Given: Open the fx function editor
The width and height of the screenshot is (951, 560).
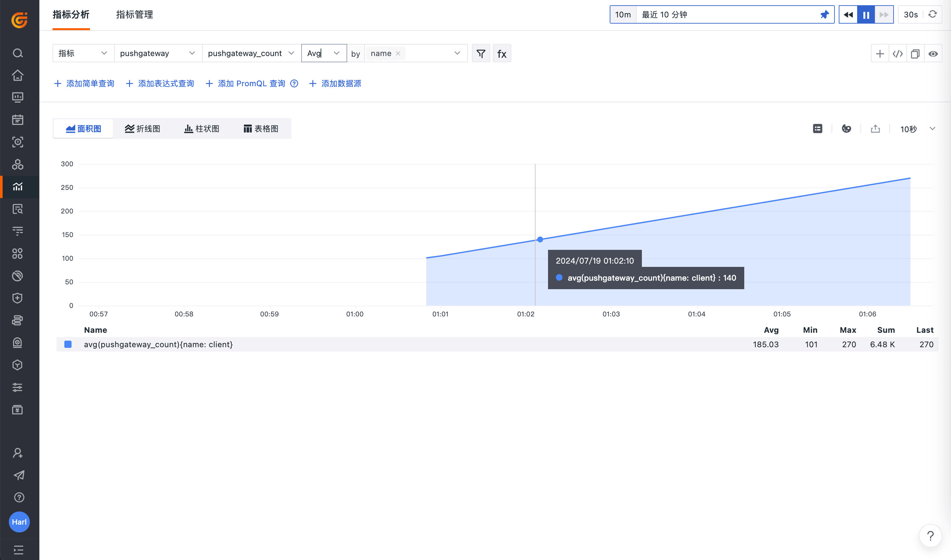Looking at the screenshot, I should (x=501, y=53).
